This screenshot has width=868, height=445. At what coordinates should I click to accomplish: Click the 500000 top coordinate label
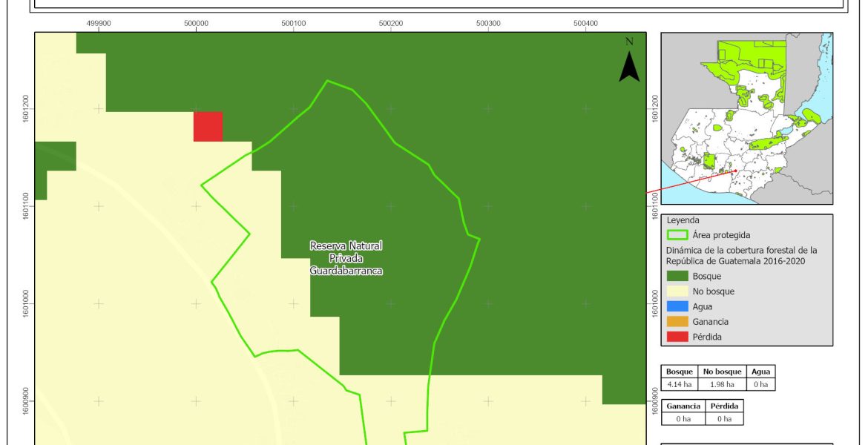tap(196, 24)
